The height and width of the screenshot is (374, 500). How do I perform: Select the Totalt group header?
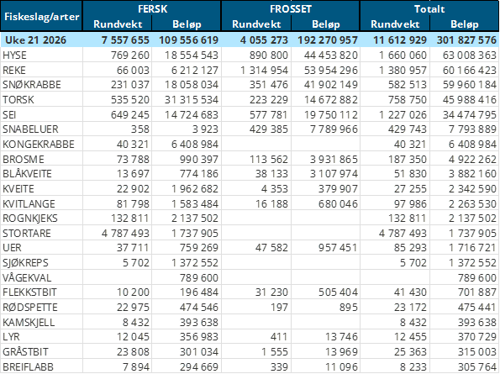(x=429, y=9)
